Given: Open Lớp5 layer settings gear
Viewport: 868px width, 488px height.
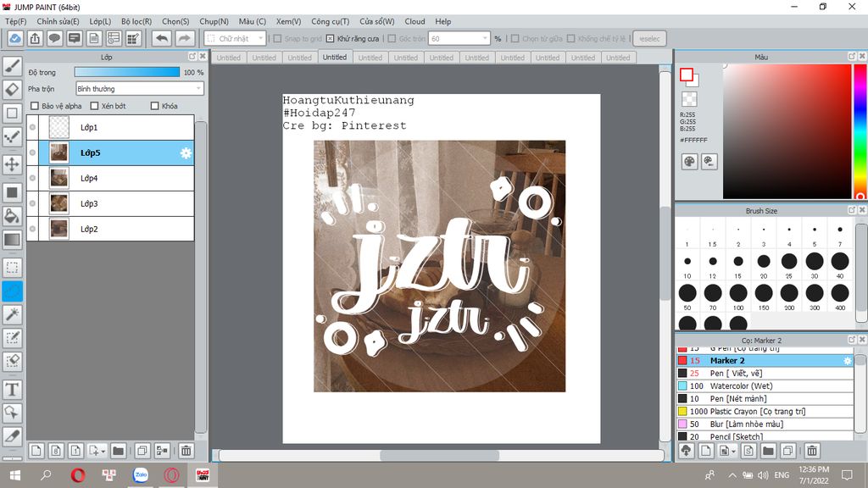Looking at the screenshot, I should click(186, 153).
